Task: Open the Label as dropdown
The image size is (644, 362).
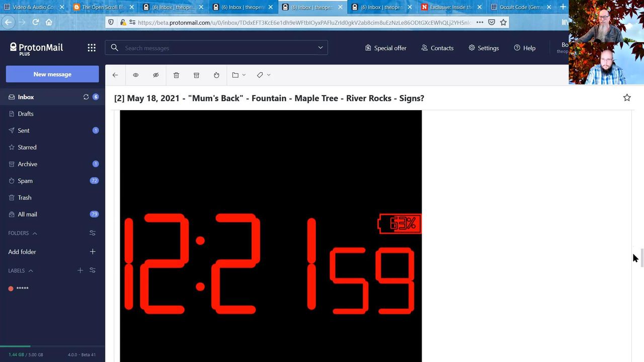Action: [263, 75]
